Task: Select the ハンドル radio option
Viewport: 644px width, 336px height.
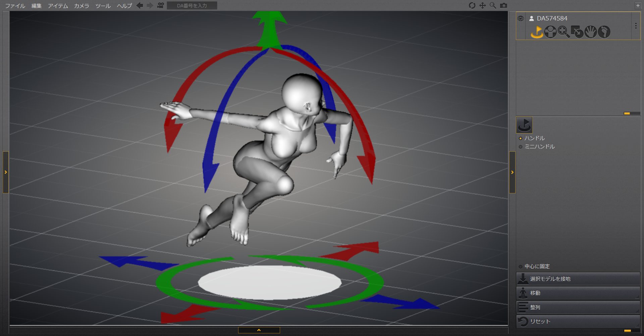Action: click(521, 138)
